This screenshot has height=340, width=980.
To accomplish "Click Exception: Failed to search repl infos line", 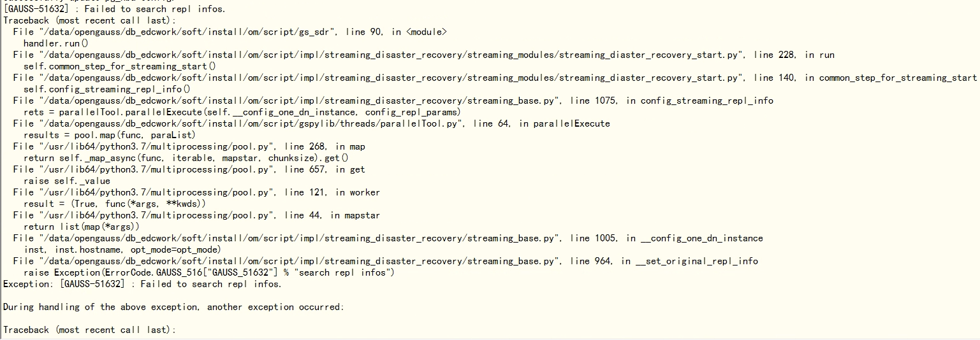I will point(142,284).
